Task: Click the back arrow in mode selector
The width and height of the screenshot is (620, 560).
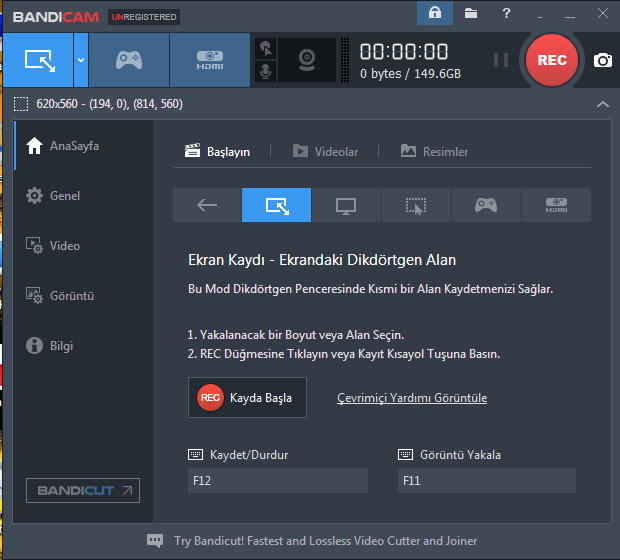Action: click(207, 205)
